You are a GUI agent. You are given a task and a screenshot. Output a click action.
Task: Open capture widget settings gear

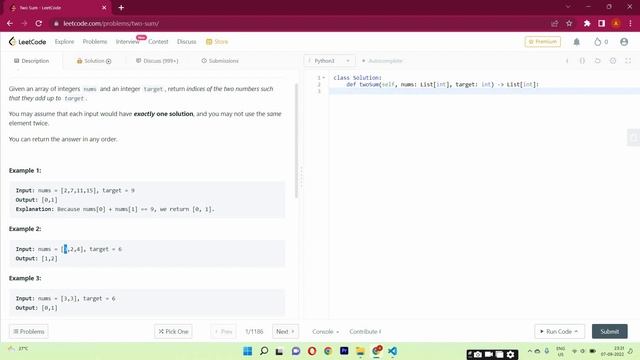click(x=510, y=355)
